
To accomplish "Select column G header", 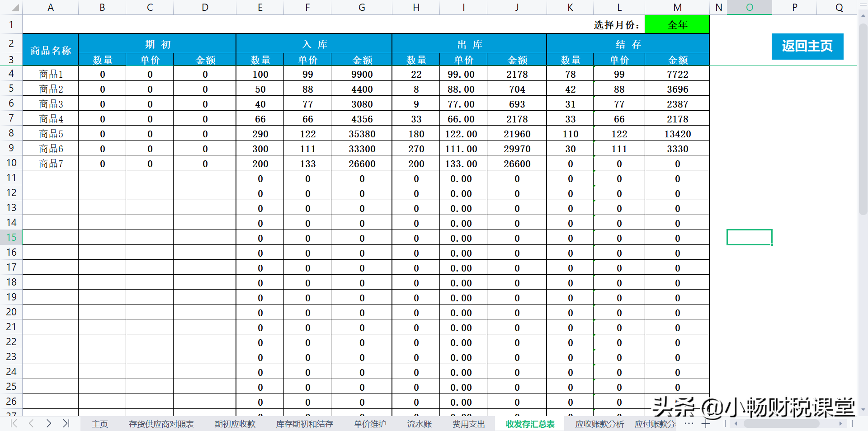I will tap(362, 7).
